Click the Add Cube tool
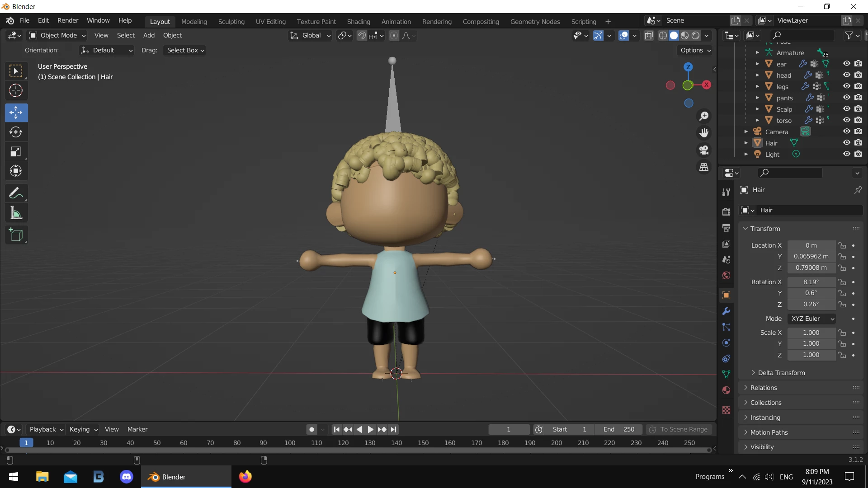The height and width of the screenshot is (488, 868). [16, 235]
